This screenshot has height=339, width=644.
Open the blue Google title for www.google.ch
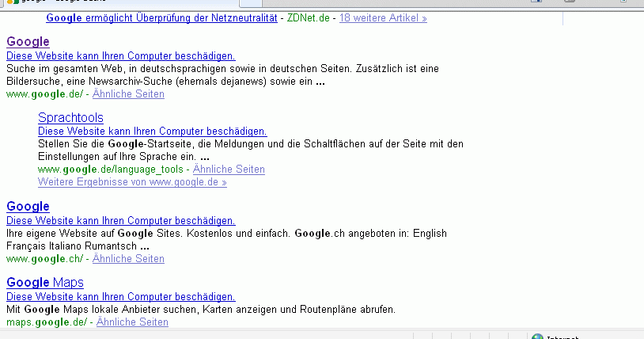click(28, 206)
